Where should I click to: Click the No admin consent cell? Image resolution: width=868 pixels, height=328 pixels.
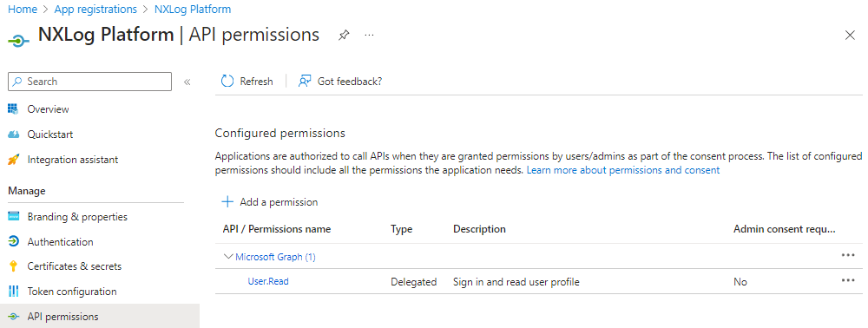pyautogui.click(x=740, y=282)
